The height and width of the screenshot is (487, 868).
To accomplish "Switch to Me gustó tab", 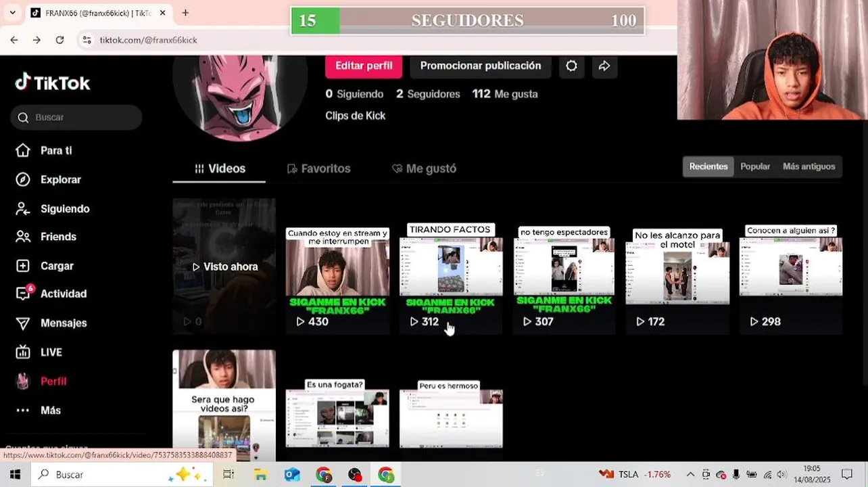I will [424, 168].
